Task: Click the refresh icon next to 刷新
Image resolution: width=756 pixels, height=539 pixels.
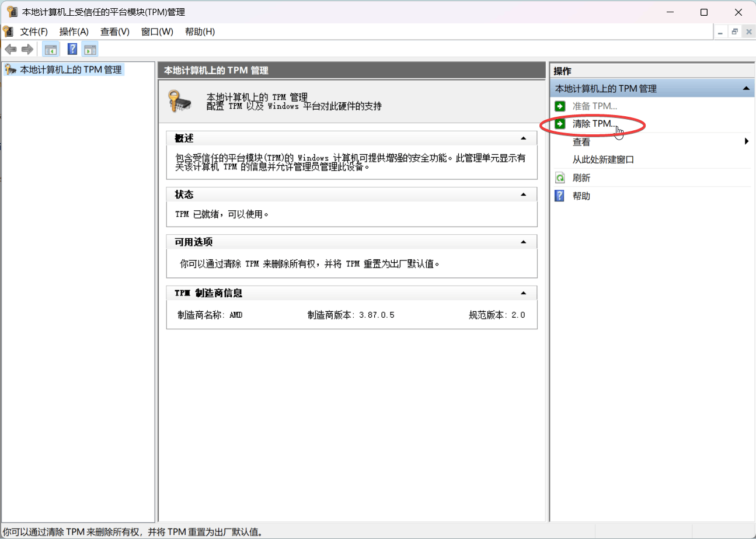Action: point(560,178)
